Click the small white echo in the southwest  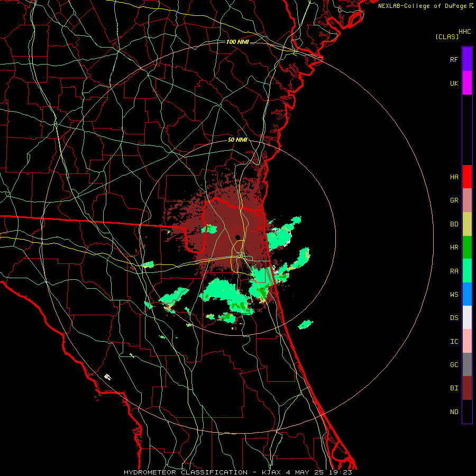pyautogui.click(x=108, y=377)
